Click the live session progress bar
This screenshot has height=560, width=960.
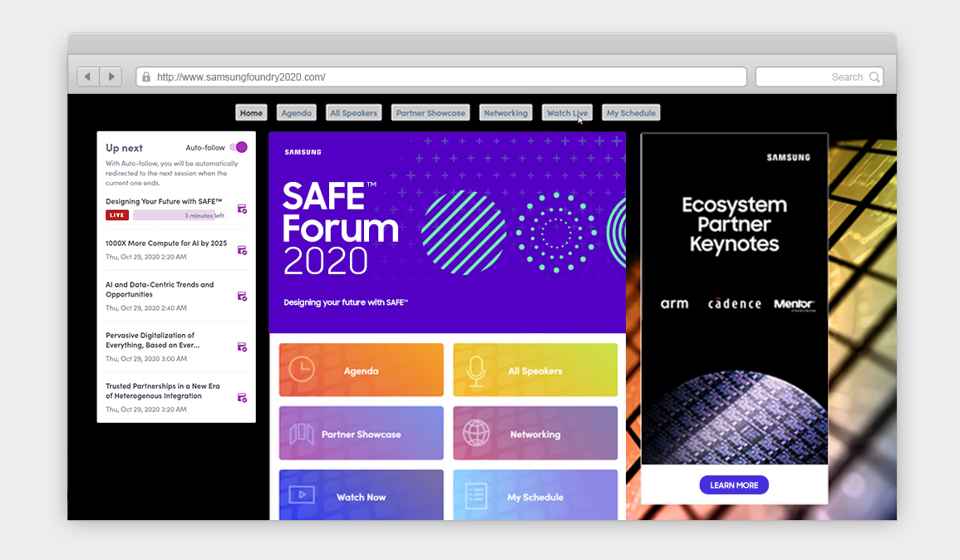point(178,215)
